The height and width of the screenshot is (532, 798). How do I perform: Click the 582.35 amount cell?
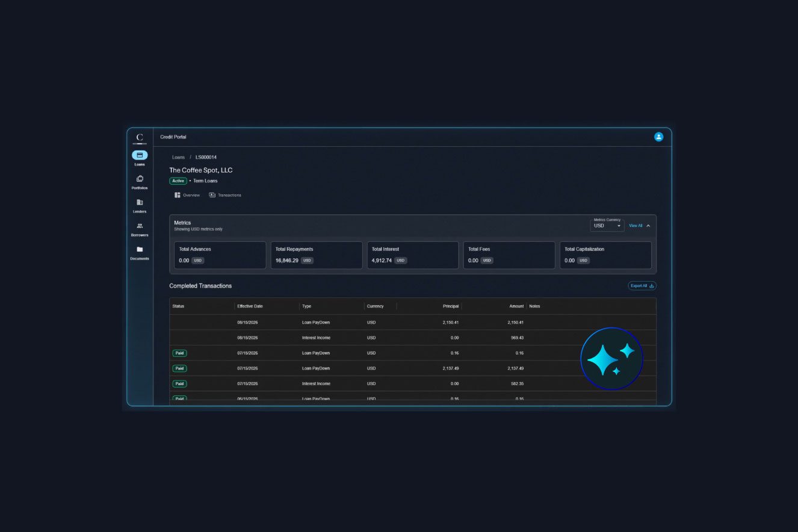(516, 383)
